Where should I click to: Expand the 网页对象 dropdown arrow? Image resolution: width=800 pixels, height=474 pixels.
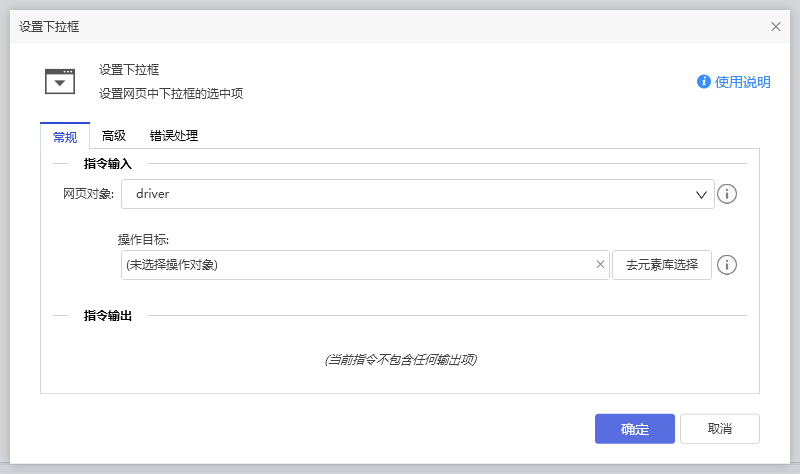(701, 195)
